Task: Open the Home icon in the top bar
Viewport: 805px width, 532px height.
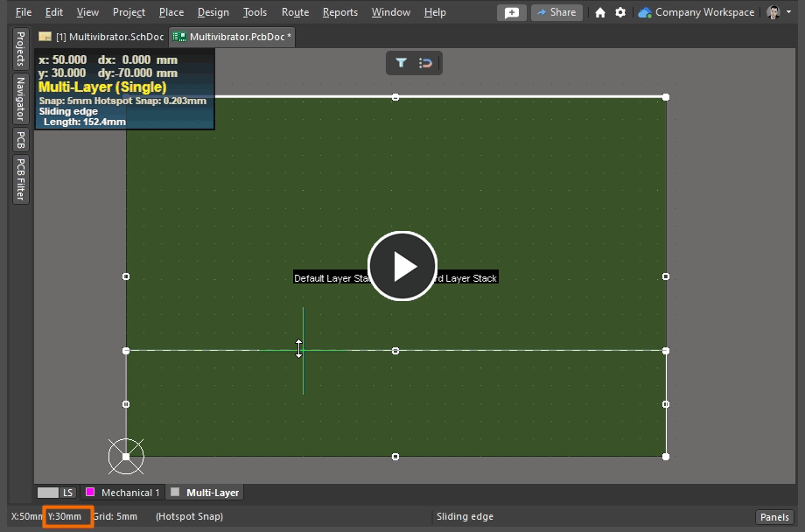Action: (599, 12)
